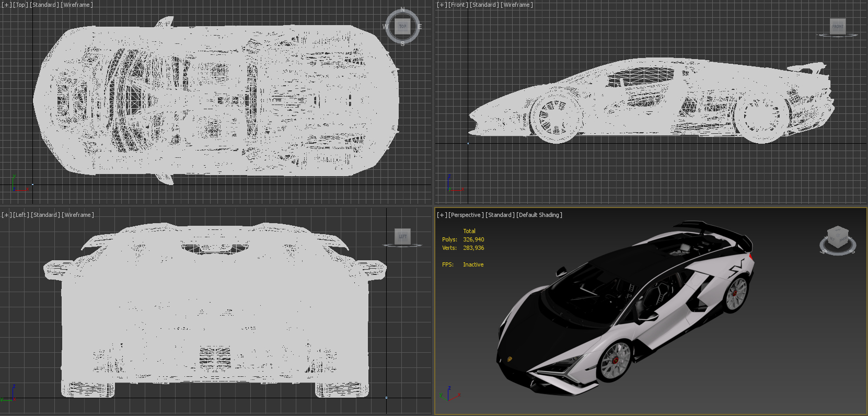868x416 pixels.
Task: Open [Standard] menu in Perspective viewport
Action: 500,215
